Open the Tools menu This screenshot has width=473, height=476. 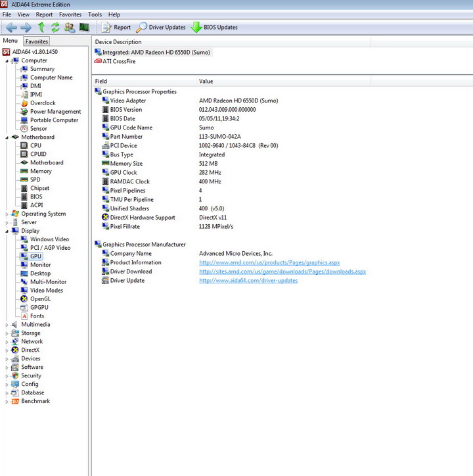pos(95,14)
